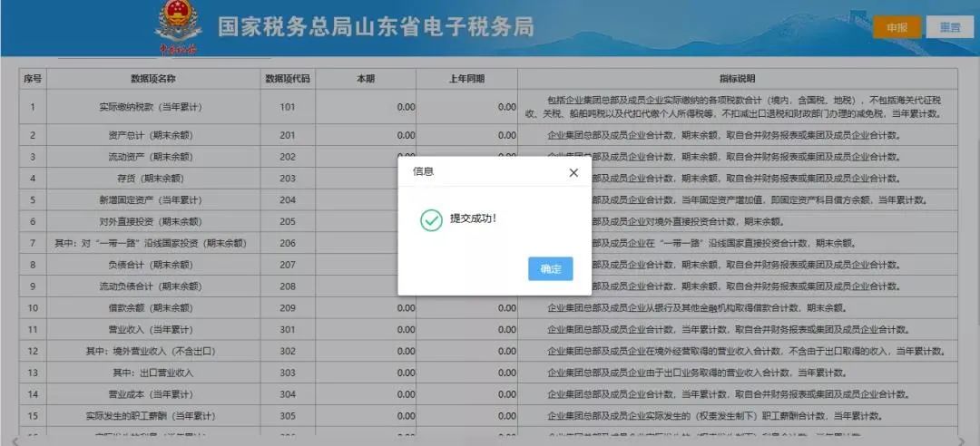Viewport: 980px width, 446px height.
Task: Click data item code 303
Action: pos(288,373)
